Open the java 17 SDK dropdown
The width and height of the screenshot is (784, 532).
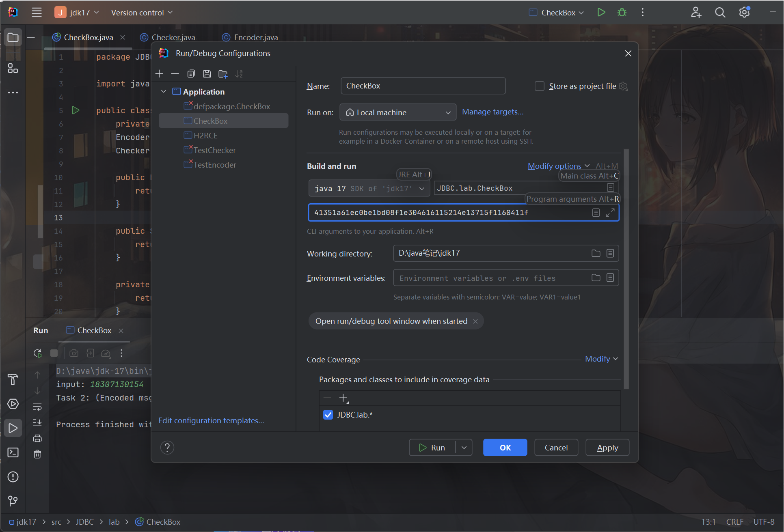click(369, 189)
